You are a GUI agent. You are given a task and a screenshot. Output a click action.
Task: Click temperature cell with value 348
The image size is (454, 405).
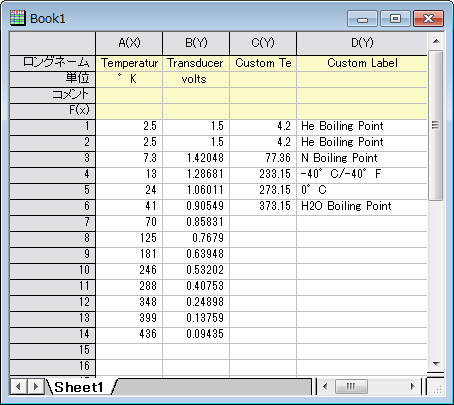pos(129,303)
